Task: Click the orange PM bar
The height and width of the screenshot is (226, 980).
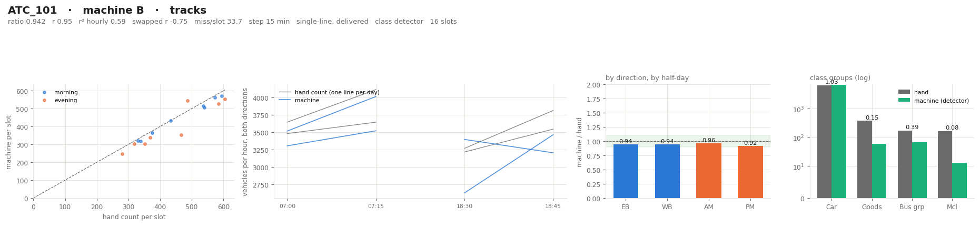Action: click(750, 172)
